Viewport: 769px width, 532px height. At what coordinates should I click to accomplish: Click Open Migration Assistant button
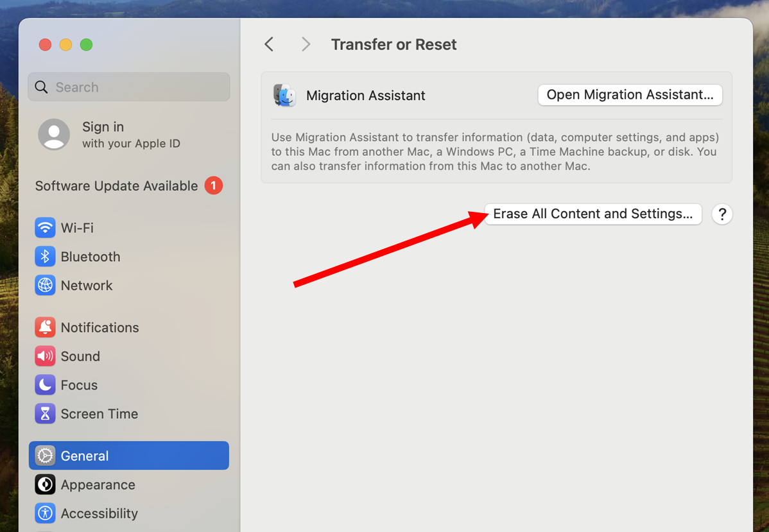[x=630, y=94]
